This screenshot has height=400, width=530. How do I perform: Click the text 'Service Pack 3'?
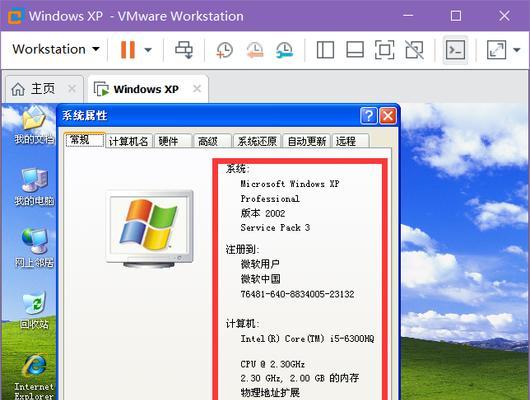pyautogui.click(x=275, y=228)
